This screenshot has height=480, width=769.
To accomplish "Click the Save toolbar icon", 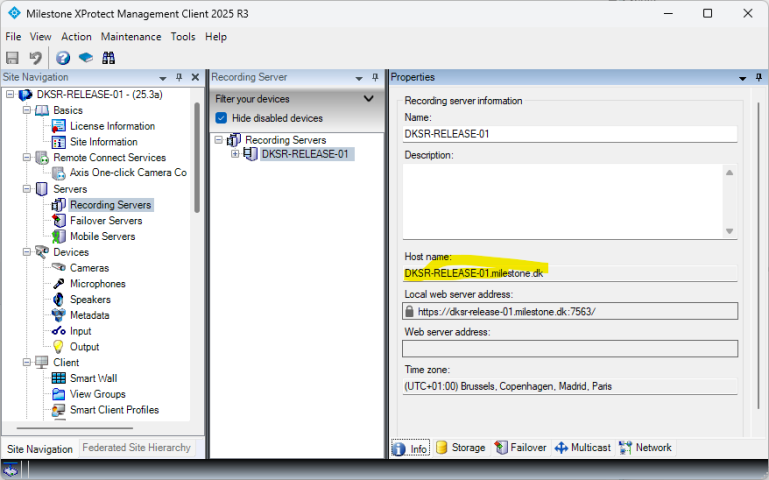I will click(13, 58).
